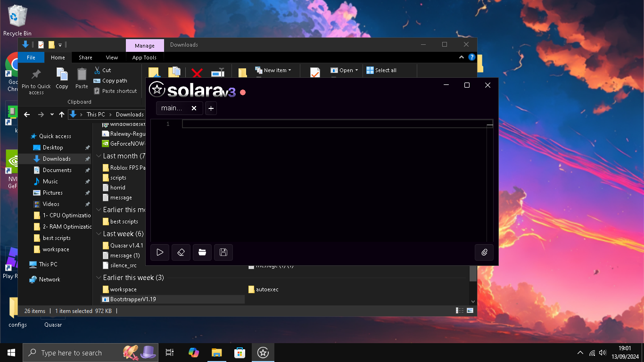The height and width of the screenshot is (362, 644).
Task: Open the volume control in system tray
Action: point(603,353)
